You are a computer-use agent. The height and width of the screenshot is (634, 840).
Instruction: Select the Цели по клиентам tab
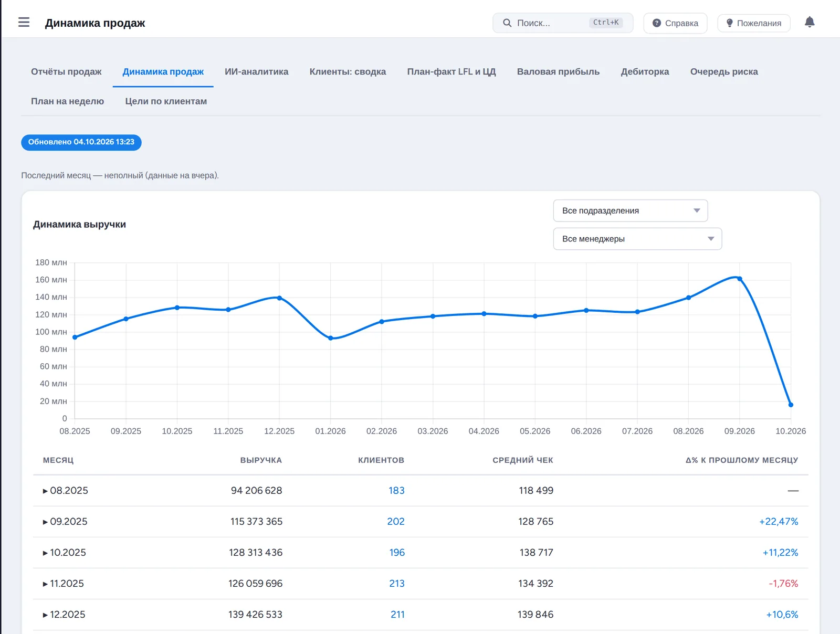[166, 101]
